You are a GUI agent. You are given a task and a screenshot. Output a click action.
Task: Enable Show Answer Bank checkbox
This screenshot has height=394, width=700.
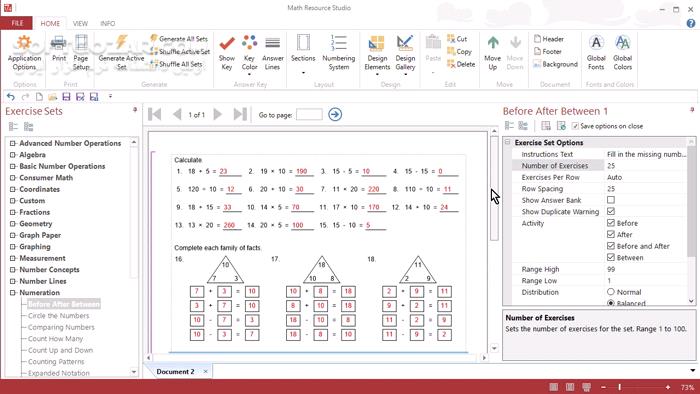click(611, 200)
